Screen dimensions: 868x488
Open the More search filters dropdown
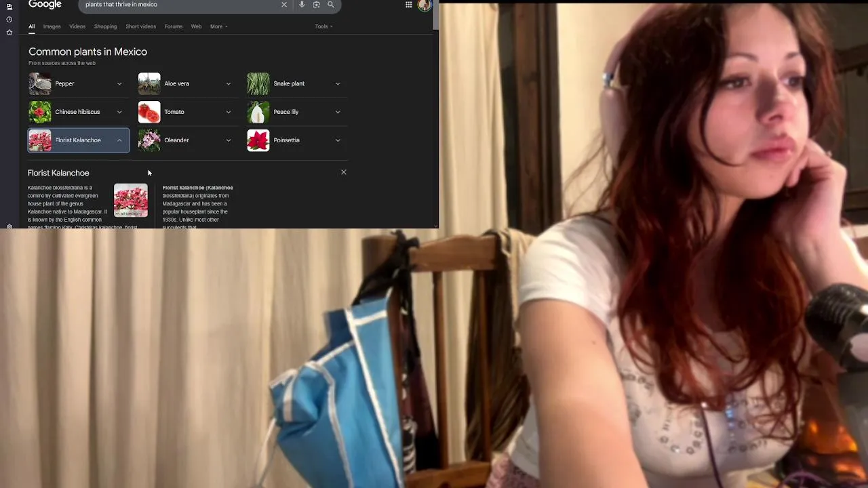(x=219, y=26)
